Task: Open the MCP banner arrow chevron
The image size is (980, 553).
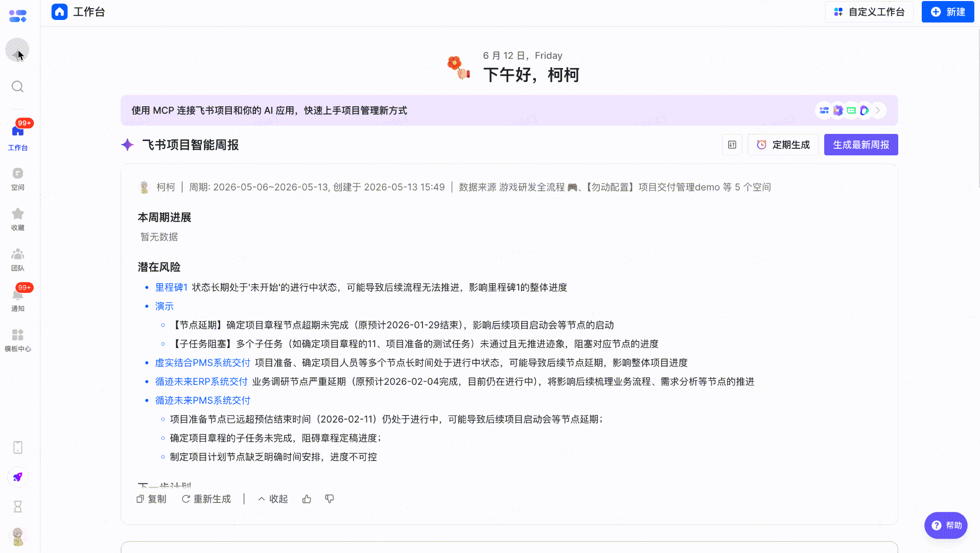Action: coord(878,110)
